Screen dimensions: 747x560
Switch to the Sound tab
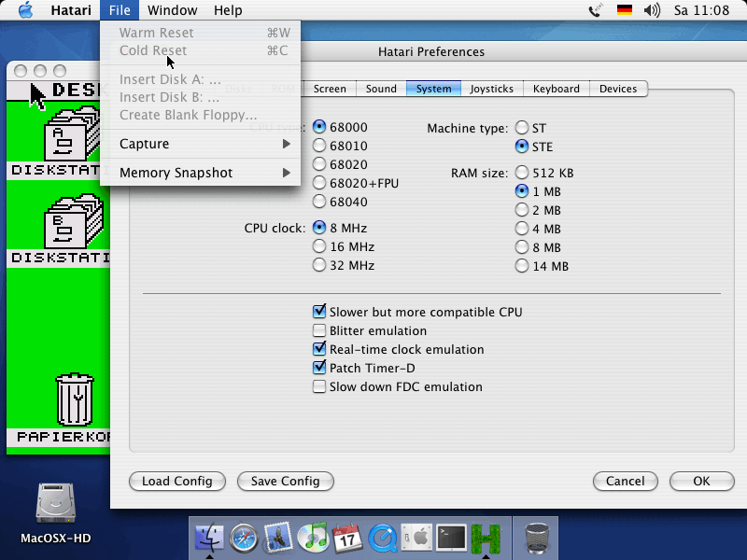(381, 89)
